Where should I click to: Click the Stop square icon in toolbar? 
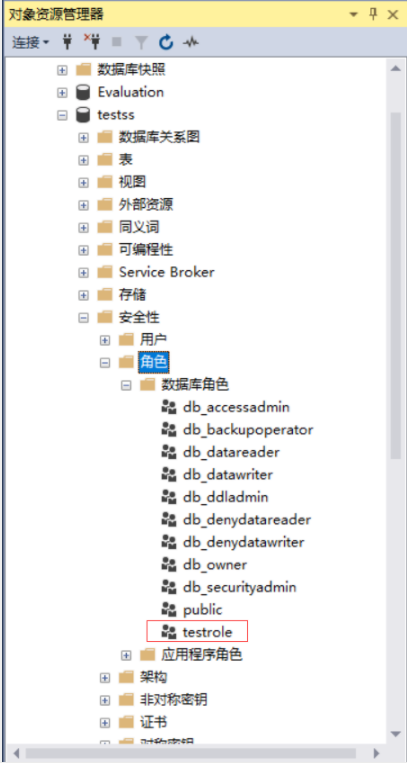(116, 42)
